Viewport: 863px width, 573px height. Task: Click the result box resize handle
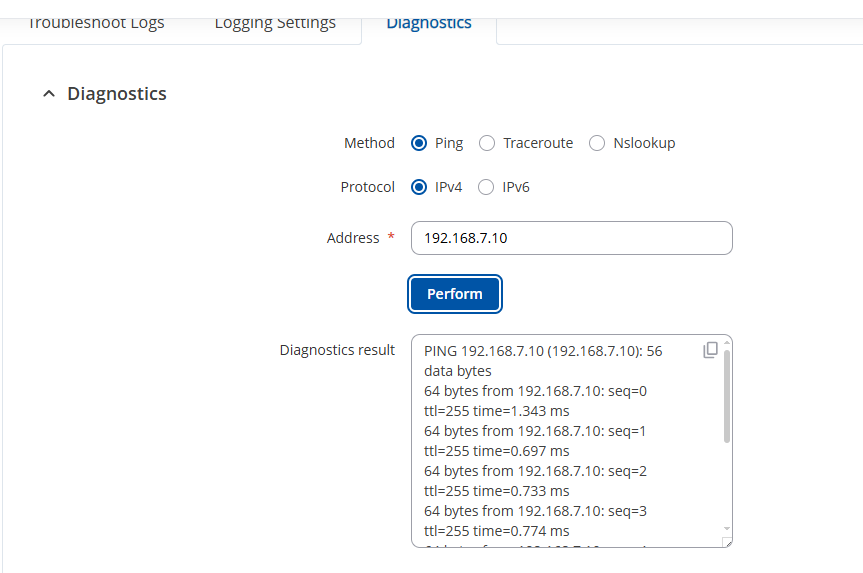click(x=727, y=542)
